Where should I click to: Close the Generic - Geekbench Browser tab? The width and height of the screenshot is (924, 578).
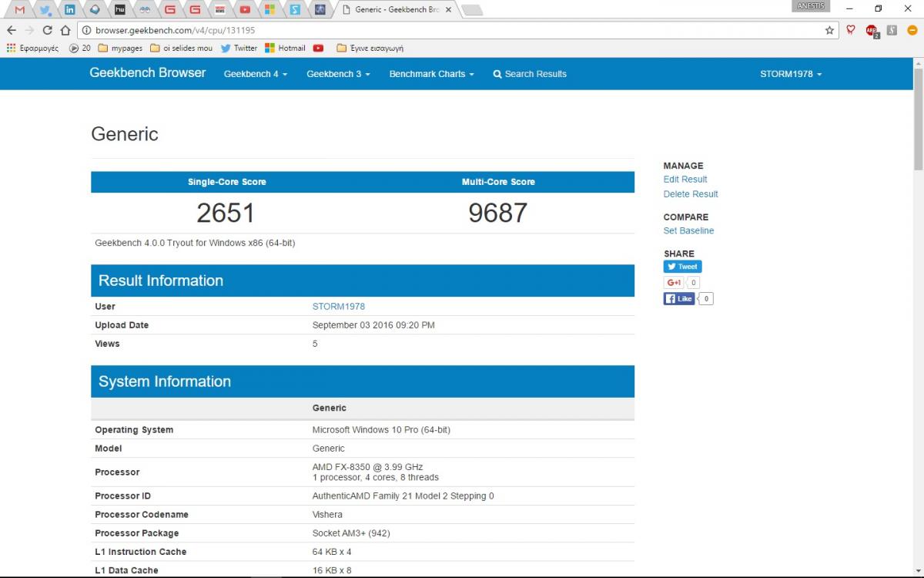(449, 10)
